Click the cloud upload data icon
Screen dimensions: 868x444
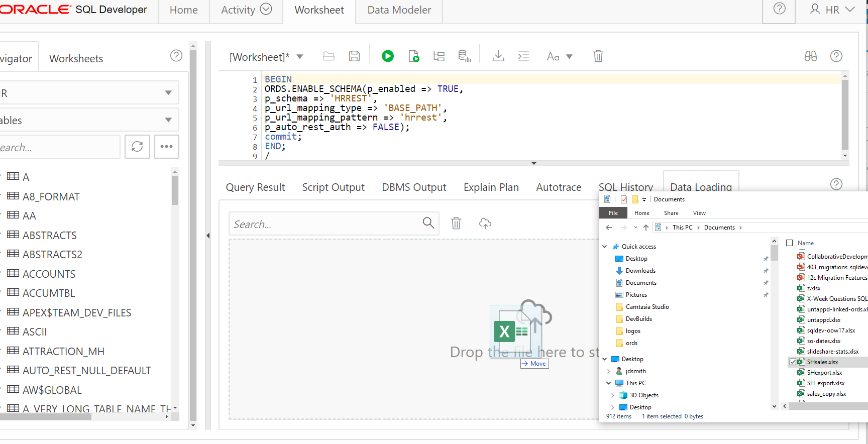(485, 223)
